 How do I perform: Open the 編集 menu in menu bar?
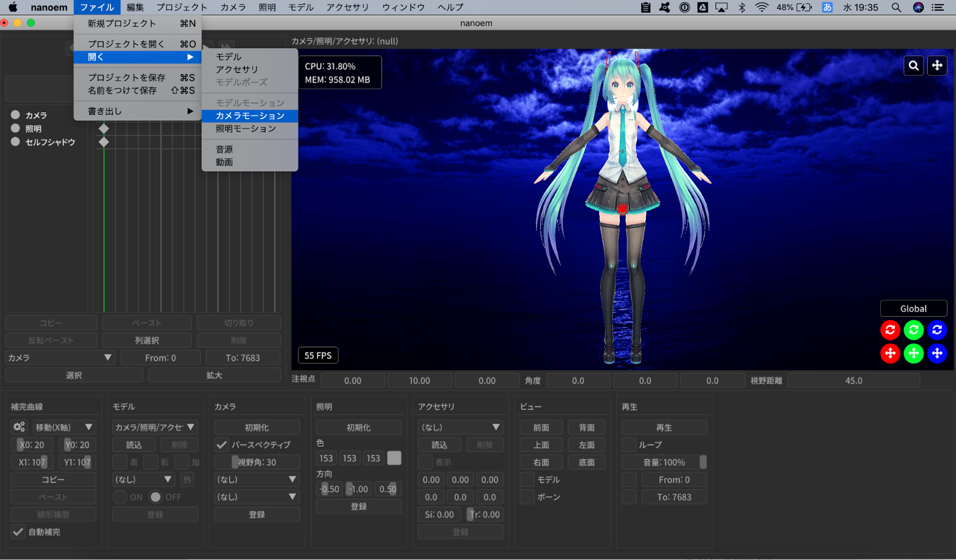[x=135, y=7]
